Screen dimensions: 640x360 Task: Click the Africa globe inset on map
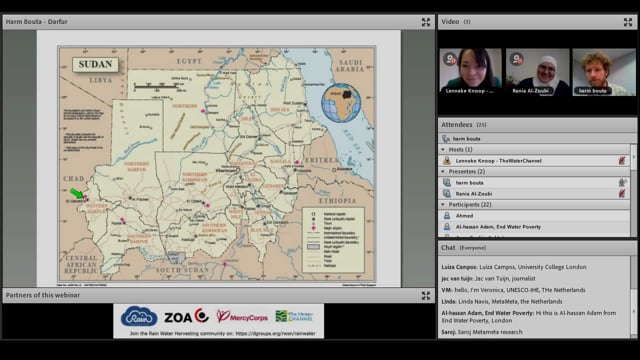(x=341, y=103)
